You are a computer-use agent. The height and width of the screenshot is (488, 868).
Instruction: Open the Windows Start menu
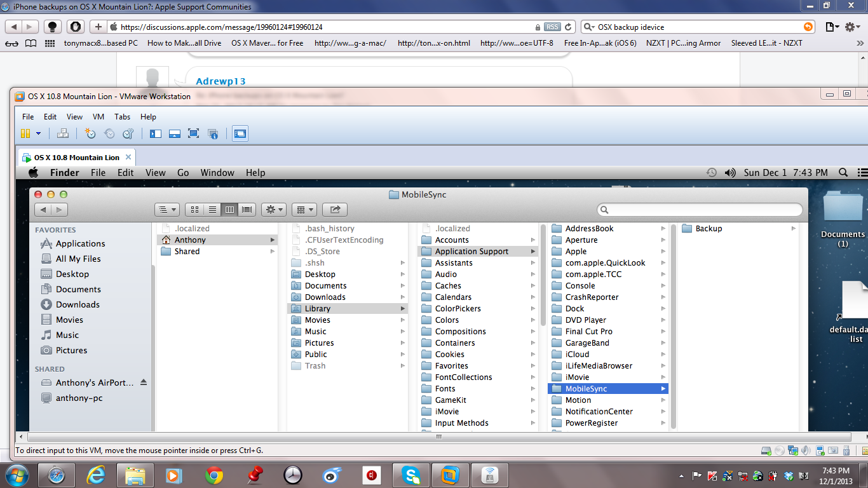pos(17,474)
